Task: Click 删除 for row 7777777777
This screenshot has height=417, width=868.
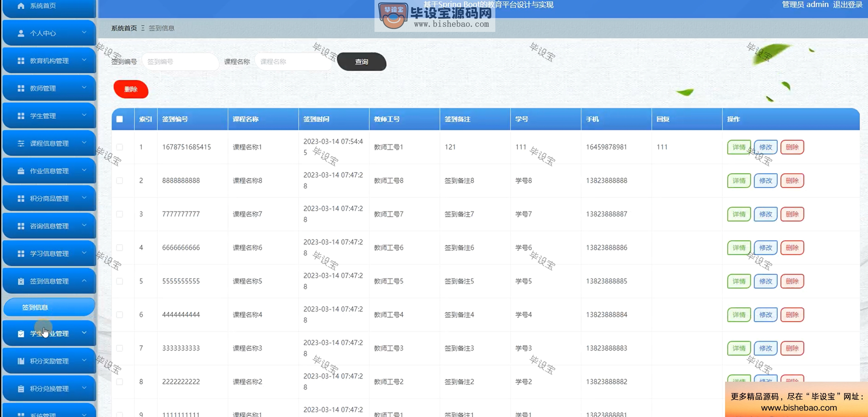Action: point(792,214)
